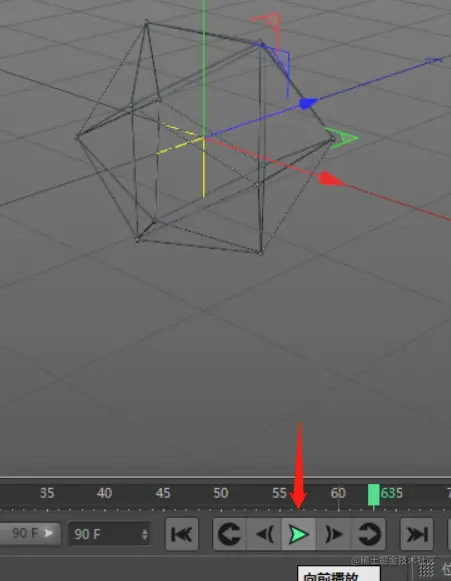Click the red X-axis arrow handle

tap(330, 179)
